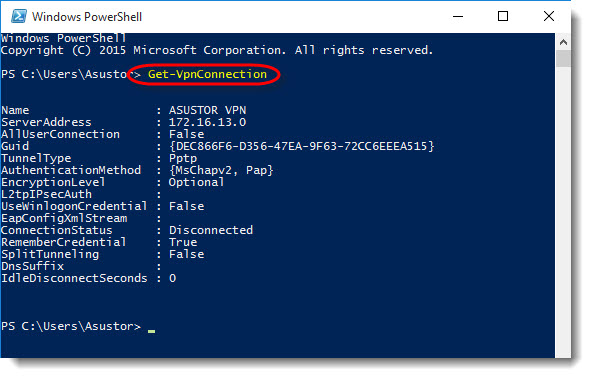The height and width of the screenshot is (378, 591).
Task: Maximize the Windows PowerShell window
Action: click(x=503, y=16)
